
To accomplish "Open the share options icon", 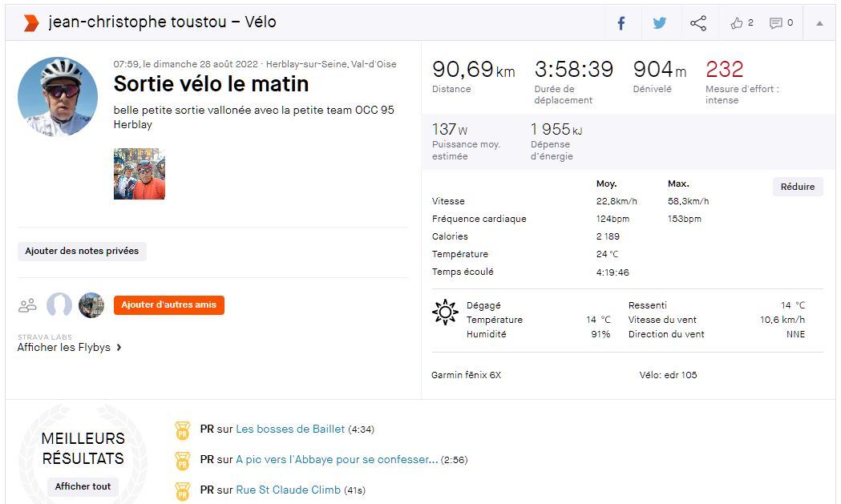I will (698, 23).
